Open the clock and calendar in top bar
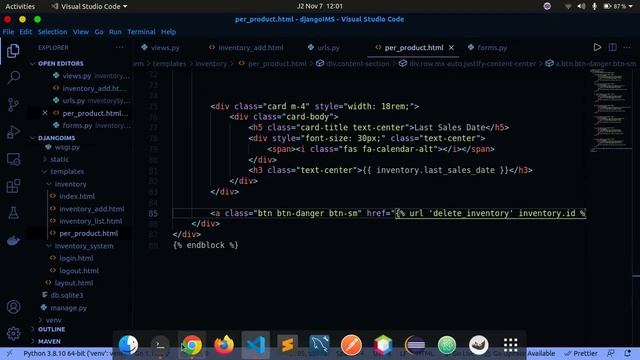Viewport: 640px width, 360px height. (320, 6)
